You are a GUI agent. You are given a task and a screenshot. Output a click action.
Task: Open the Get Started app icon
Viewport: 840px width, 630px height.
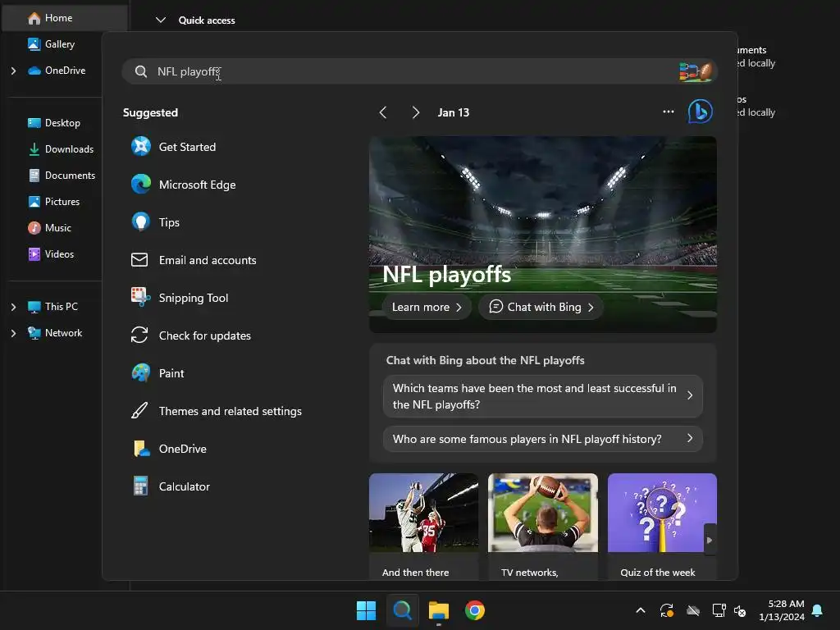141,146
